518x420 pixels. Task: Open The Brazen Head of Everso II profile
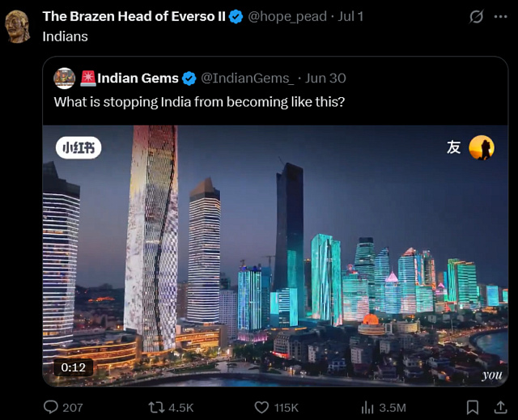coord(134,16)
